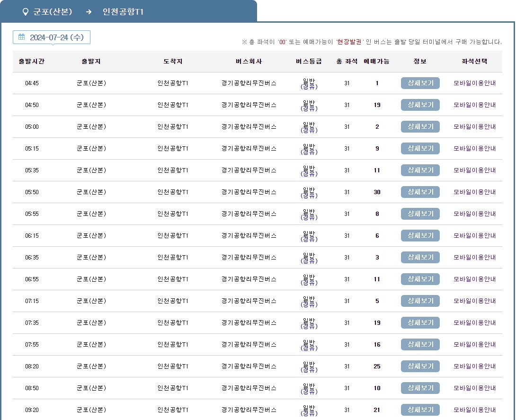Click 인천공항T1 destination in the 08:50 row
516x420 pixels.
click(x=173, y=388)
